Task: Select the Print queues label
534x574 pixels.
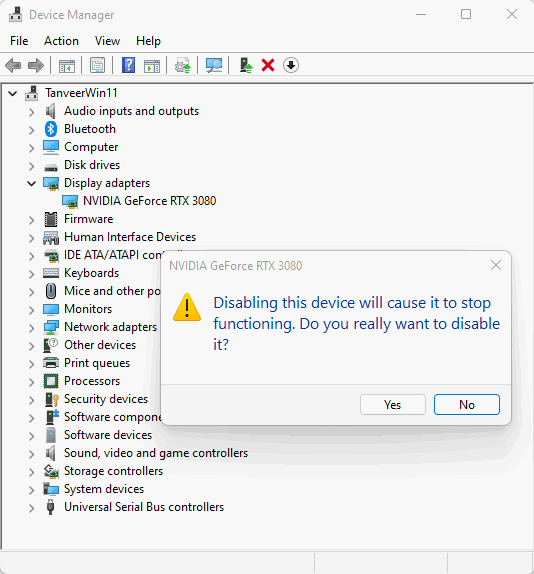Action: 97,363
